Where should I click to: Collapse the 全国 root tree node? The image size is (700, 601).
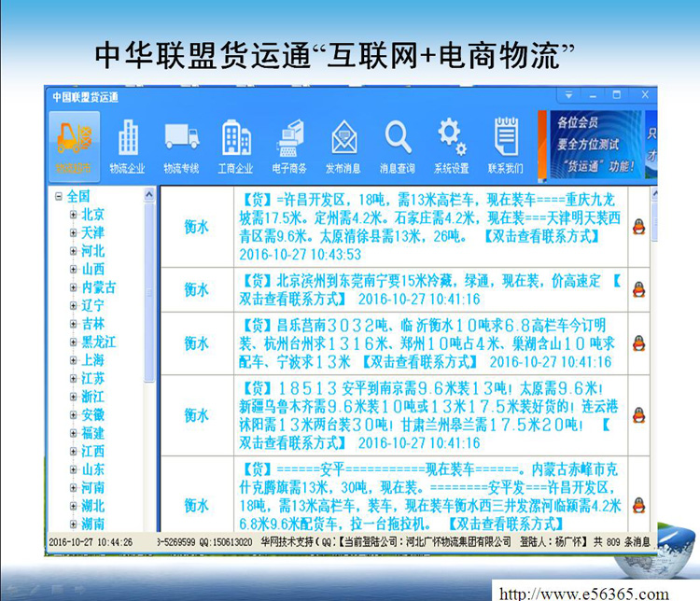pos(59,196)
